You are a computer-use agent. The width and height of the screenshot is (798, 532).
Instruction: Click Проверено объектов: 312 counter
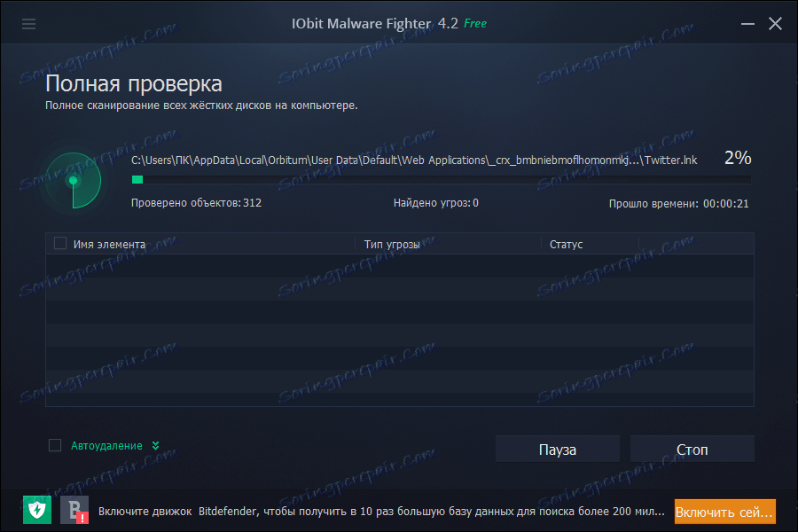[196, 203]
